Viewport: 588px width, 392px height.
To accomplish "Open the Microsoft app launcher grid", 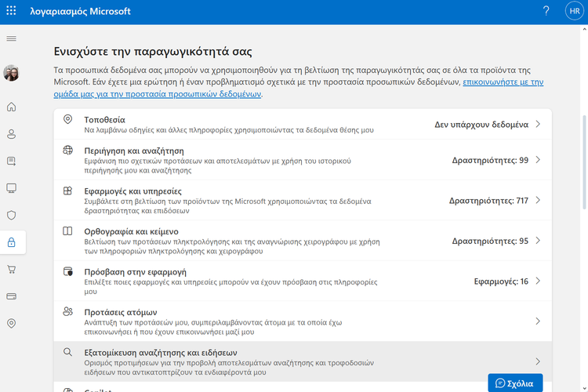I will click(x=11, y=11).
